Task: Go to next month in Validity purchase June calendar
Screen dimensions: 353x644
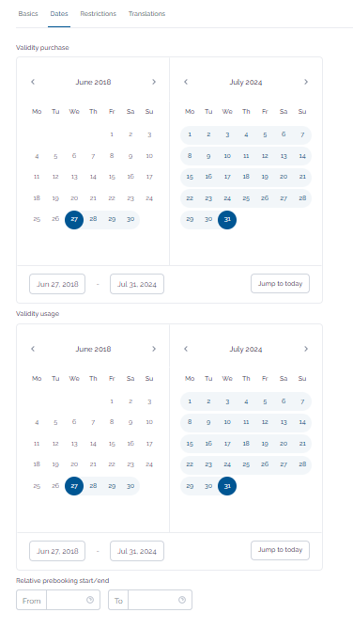Action: click(154, 82)
